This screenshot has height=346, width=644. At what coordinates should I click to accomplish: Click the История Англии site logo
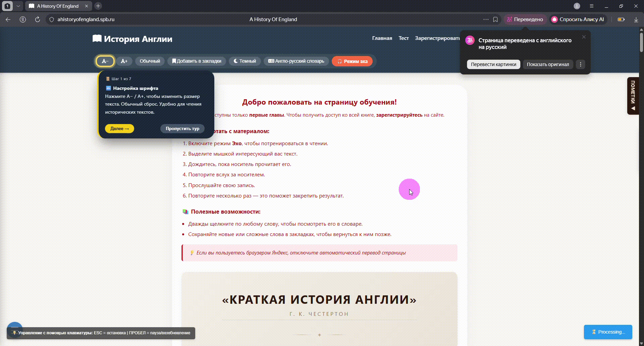point(132,39)
